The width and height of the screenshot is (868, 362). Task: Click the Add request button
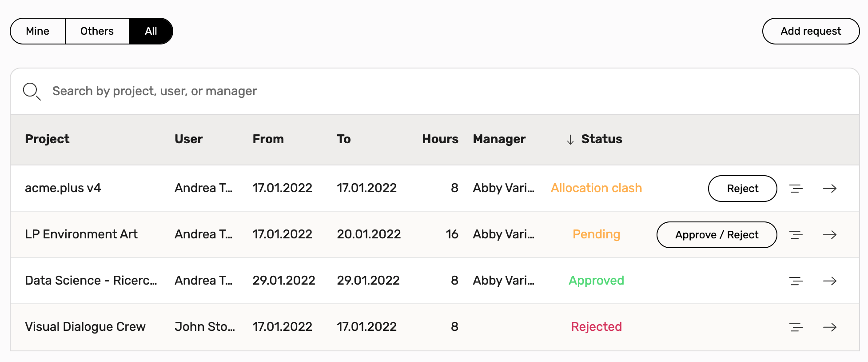[811, 31]
